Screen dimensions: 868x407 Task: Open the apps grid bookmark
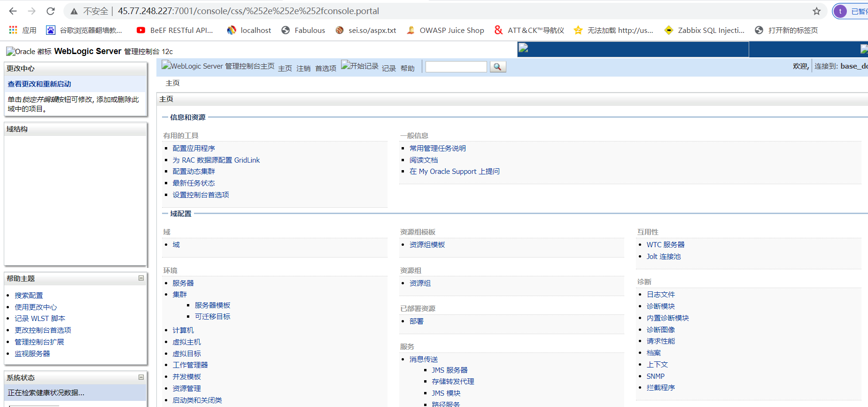[23, 30]
